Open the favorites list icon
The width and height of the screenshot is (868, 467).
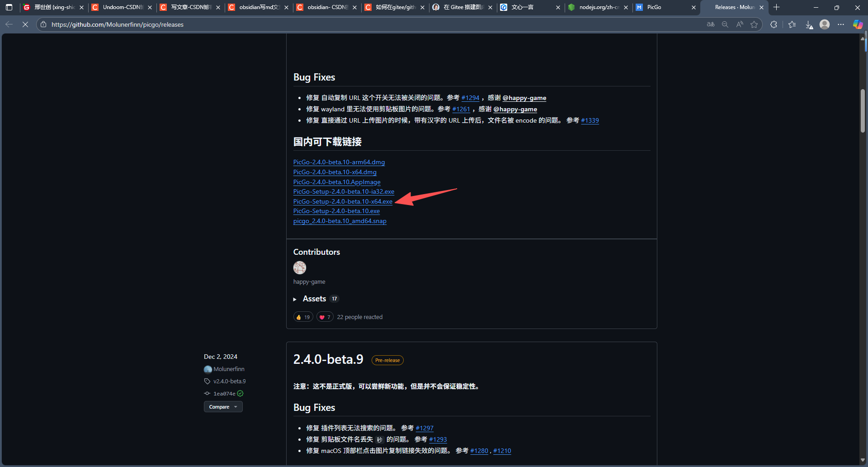[792, 24]
